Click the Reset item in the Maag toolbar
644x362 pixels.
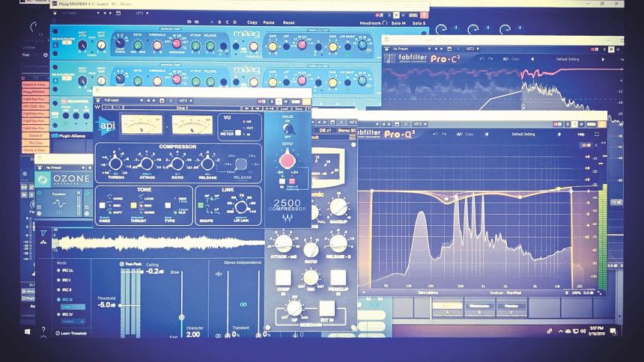point(289,22)
